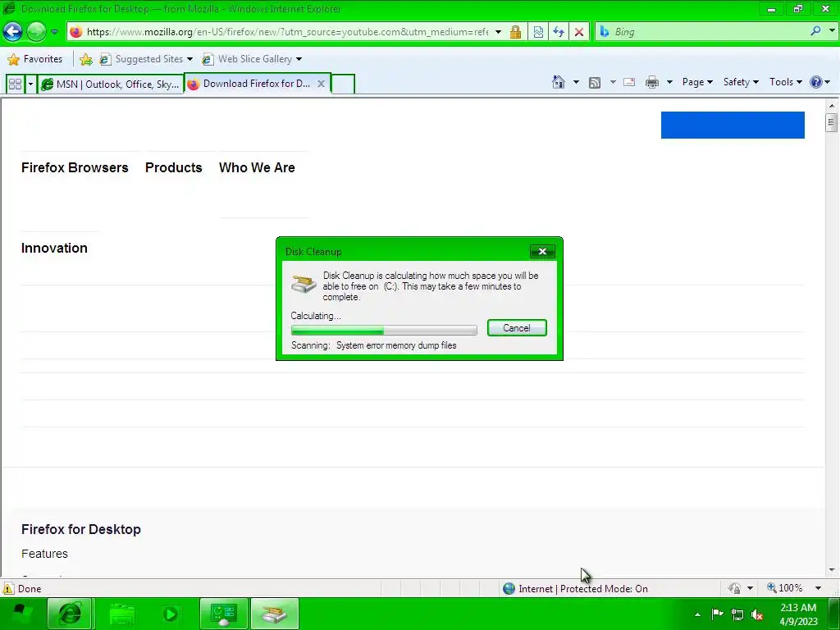Click the Disk Cleanup drive icon
840x630 pixels.
(x=304, y=283)
